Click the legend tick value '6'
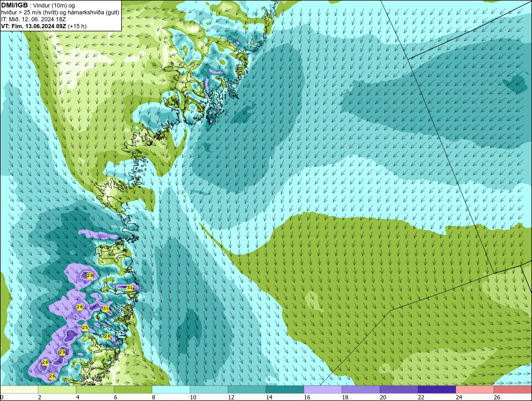 point(115,397)
